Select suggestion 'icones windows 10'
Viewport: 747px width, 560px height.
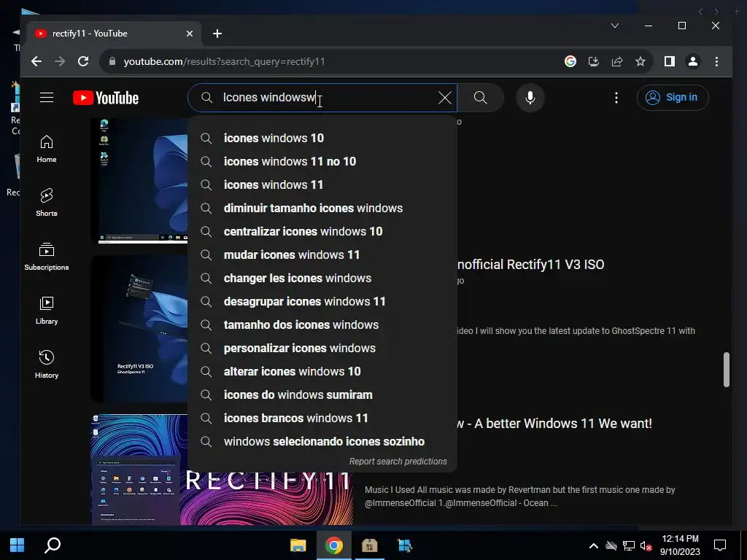322,138
